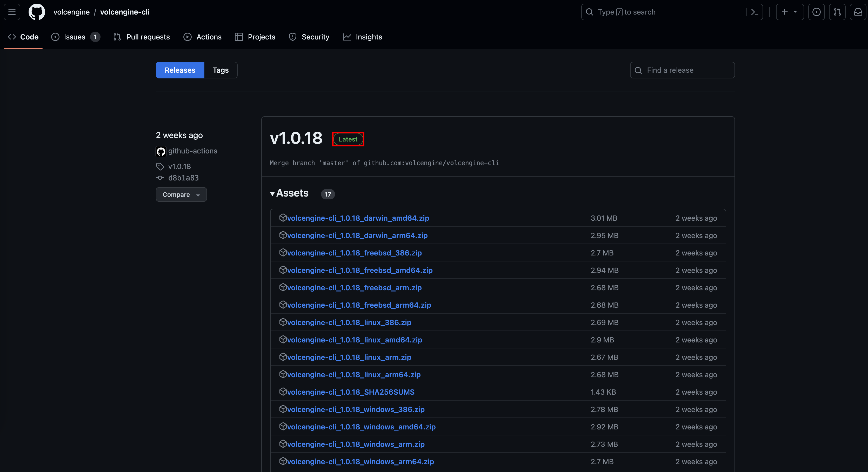The height and width of the screenshot is (472, 868).
Task: Download volcengine-cli_1.0.18_windows_386.zip
Action: click(x=356, y=410)
